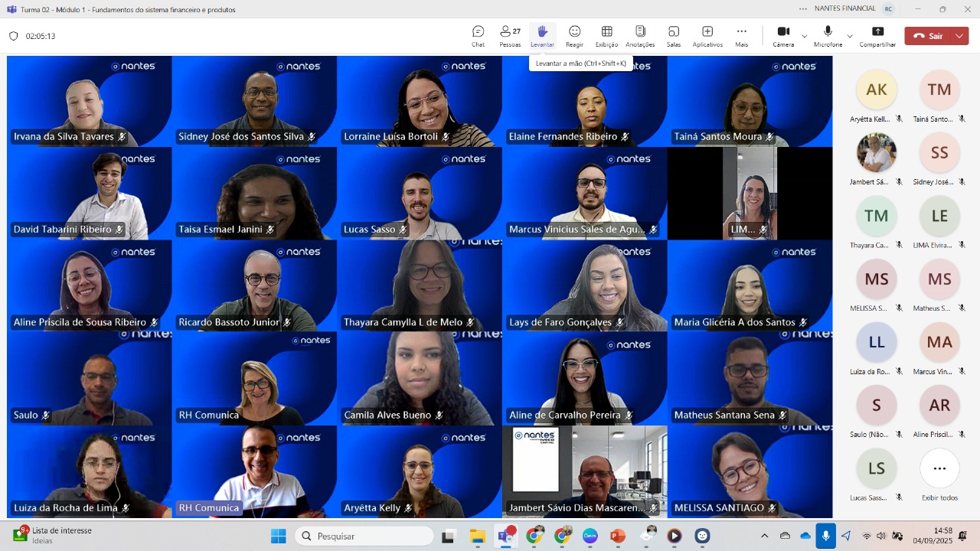Open dropdown arrow next to Sair

point(959,36)
